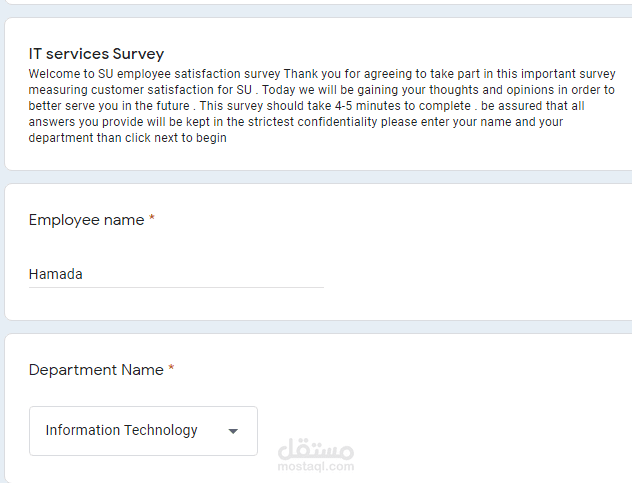The height and width of the screenshot is (483, 632).
Task: Click the survey welcome description paragraph
Action: pyautogui.click(x=320, y=106)
